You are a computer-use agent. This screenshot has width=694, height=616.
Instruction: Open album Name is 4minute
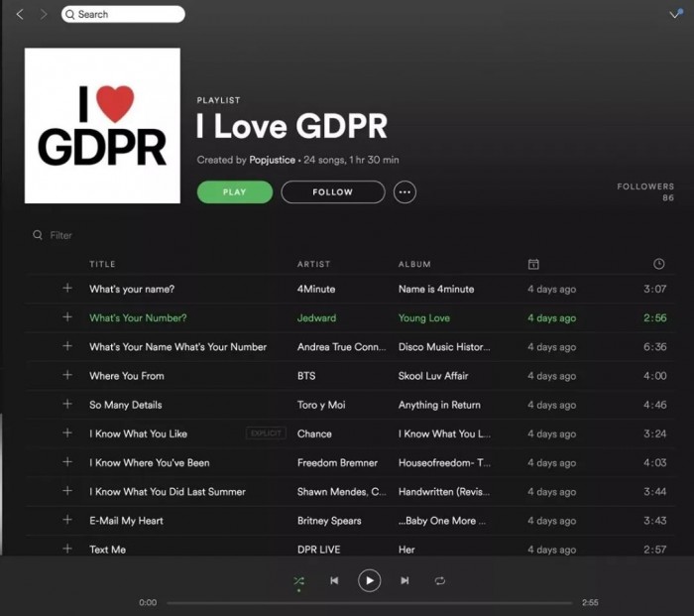[436, 290]
